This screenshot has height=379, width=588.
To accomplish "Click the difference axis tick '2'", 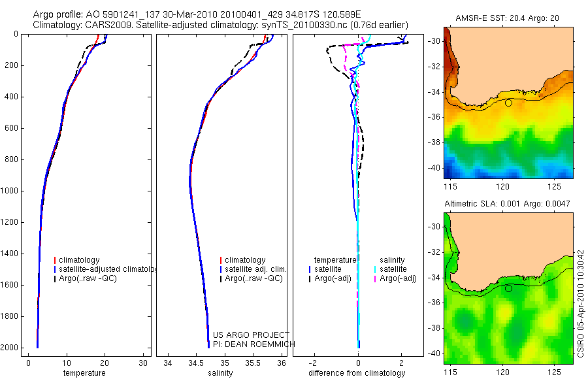I will [402, 363].
